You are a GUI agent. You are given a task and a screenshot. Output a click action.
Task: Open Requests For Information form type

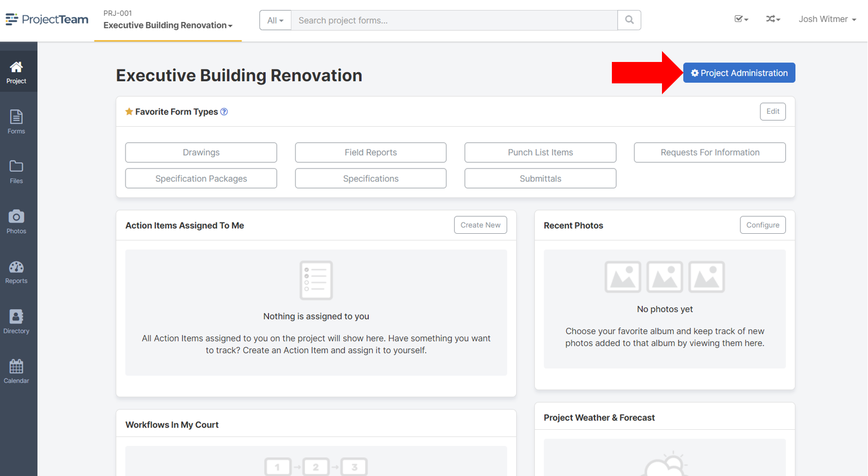tap(710, 153)
